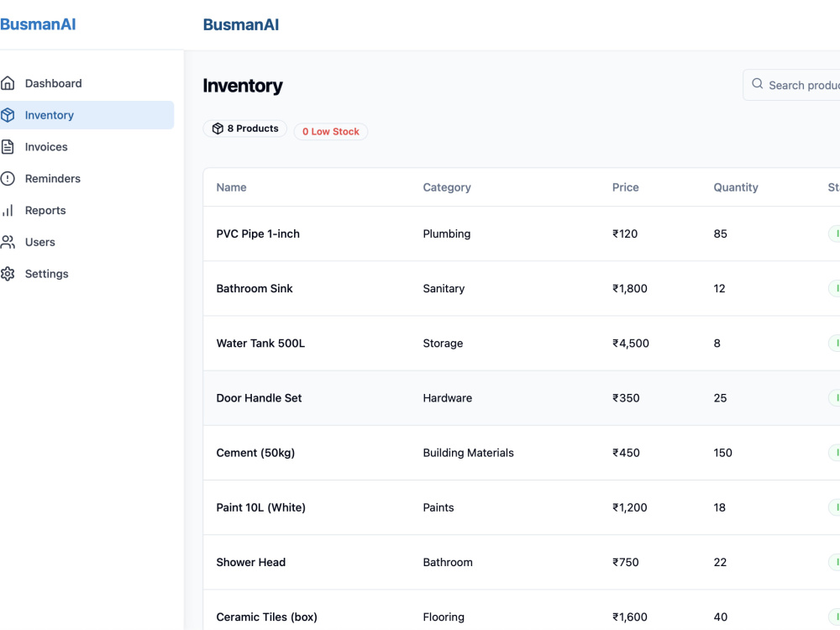This screenshot has height=630, width=840.
Task: Click the ₹1,200 price cell
Action: tap(629, 507)
